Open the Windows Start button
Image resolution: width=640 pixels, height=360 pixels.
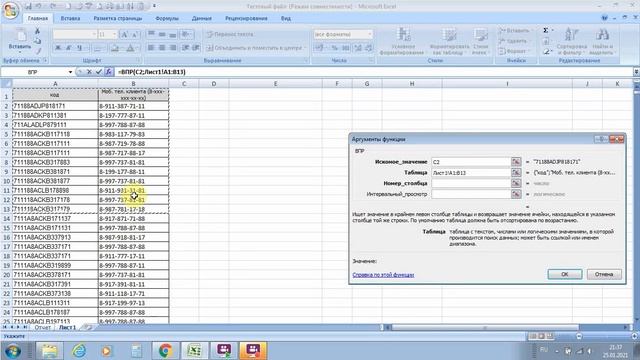coord(13,351)
